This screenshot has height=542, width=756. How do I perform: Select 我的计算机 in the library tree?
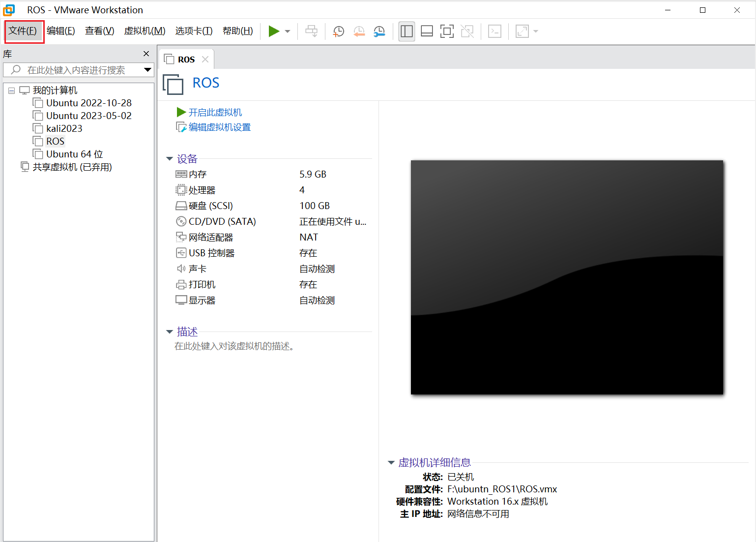[55, 90]
